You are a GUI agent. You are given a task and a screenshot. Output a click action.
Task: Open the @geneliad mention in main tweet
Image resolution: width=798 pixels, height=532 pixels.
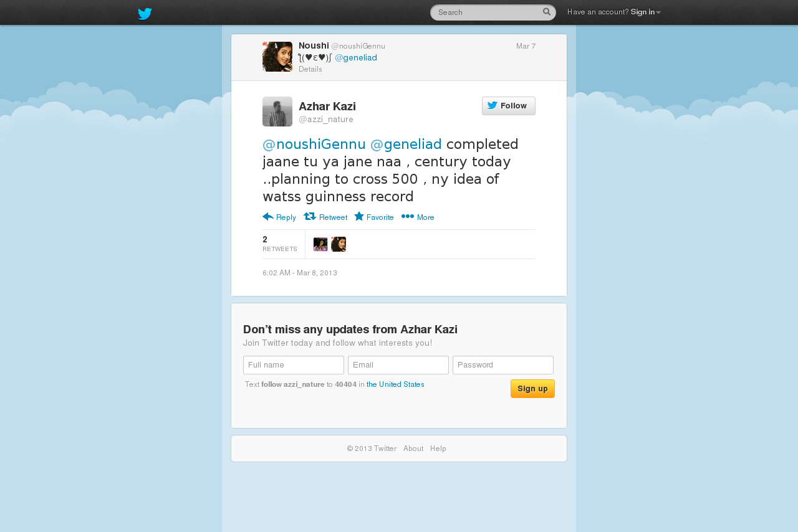tap(406, 144)
